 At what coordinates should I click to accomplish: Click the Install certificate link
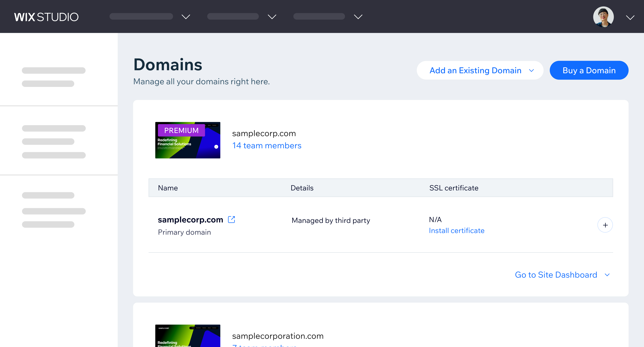pos(456,231)
